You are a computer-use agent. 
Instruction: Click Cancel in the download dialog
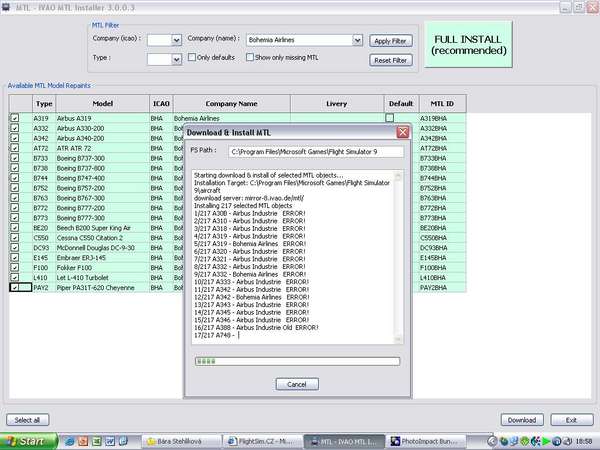tap(296, 384)
